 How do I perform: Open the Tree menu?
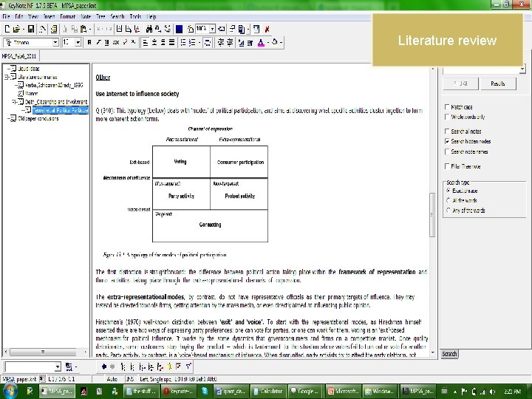[x=100, y=16]
